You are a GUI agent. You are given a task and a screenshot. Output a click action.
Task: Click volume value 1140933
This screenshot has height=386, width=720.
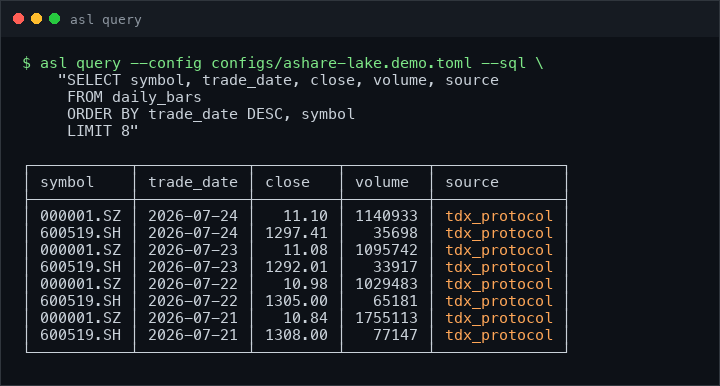tap(386, 216)
